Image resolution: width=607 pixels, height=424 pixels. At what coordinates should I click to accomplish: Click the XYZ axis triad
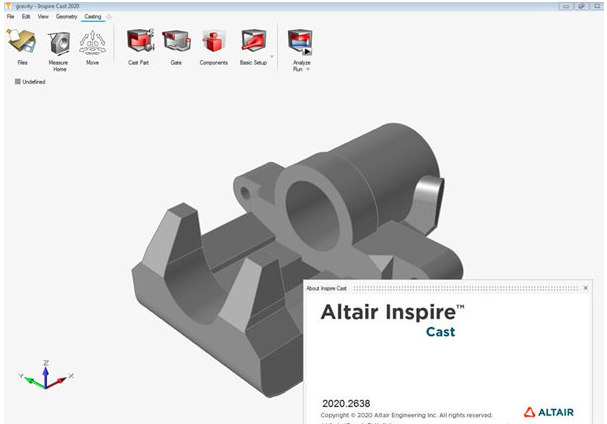coord(46,376)
